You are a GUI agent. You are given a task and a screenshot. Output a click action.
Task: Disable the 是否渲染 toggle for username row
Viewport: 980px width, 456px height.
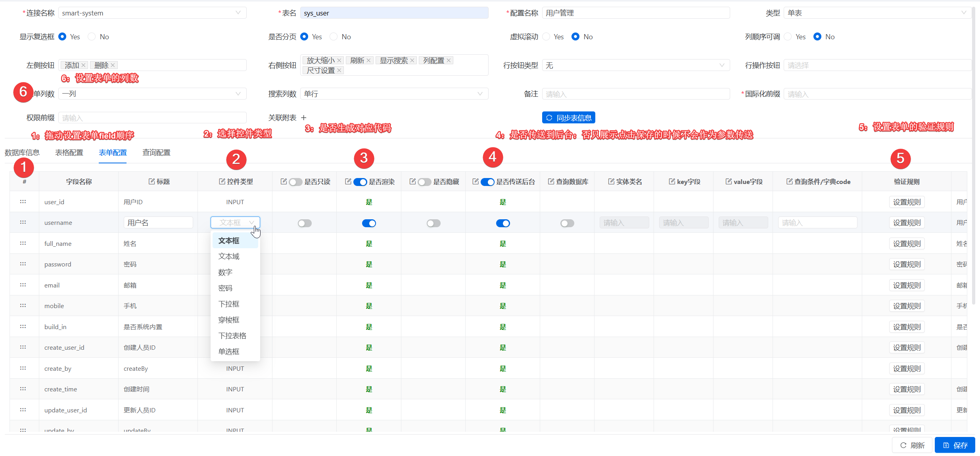coord(368,223)
